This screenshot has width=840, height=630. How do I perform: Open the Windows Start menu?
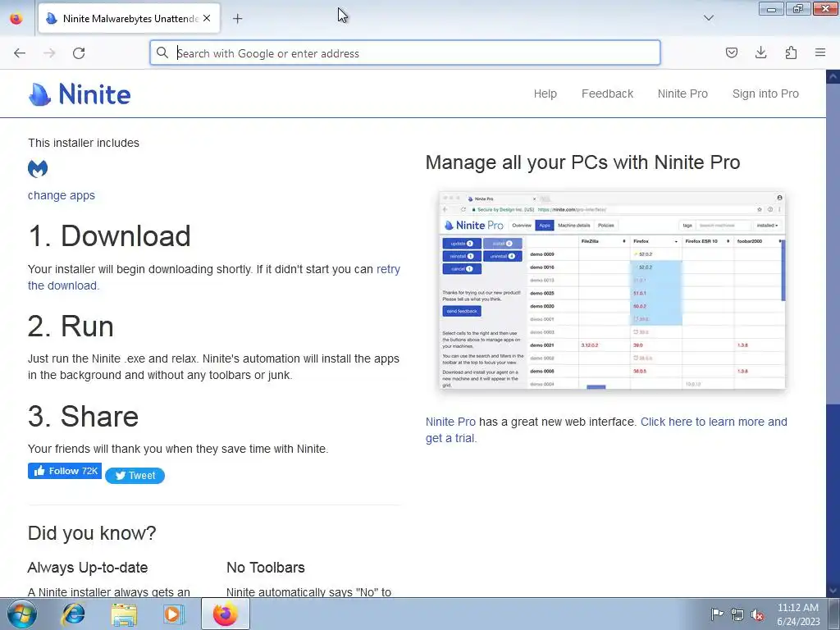click(x=22, y=614)
